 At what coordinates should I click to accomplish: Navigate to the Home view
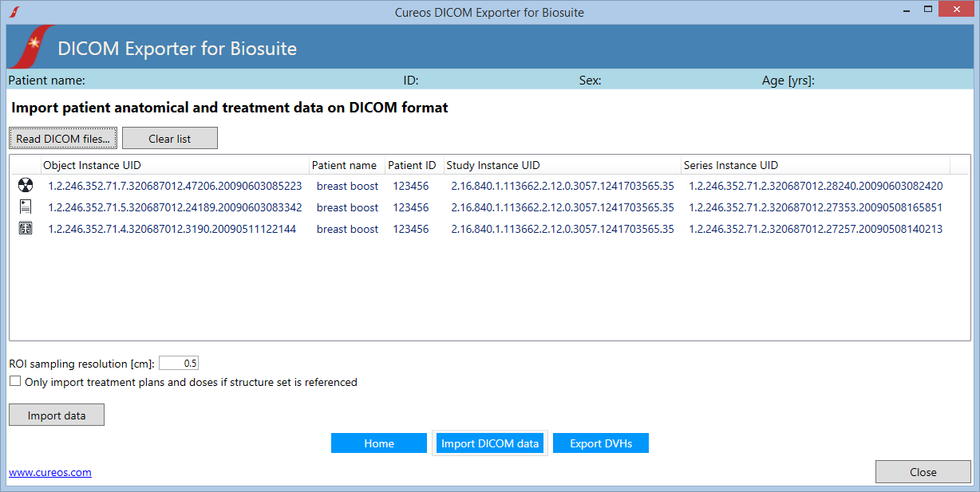pyautogui.click(x=378, y=443)
